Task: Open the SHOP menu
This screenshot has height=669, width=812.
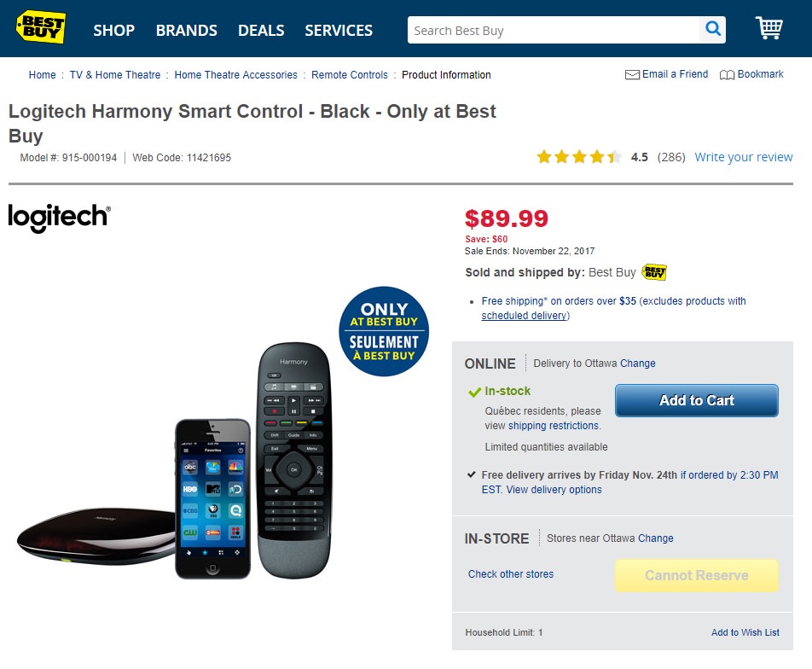Action: 113,30
